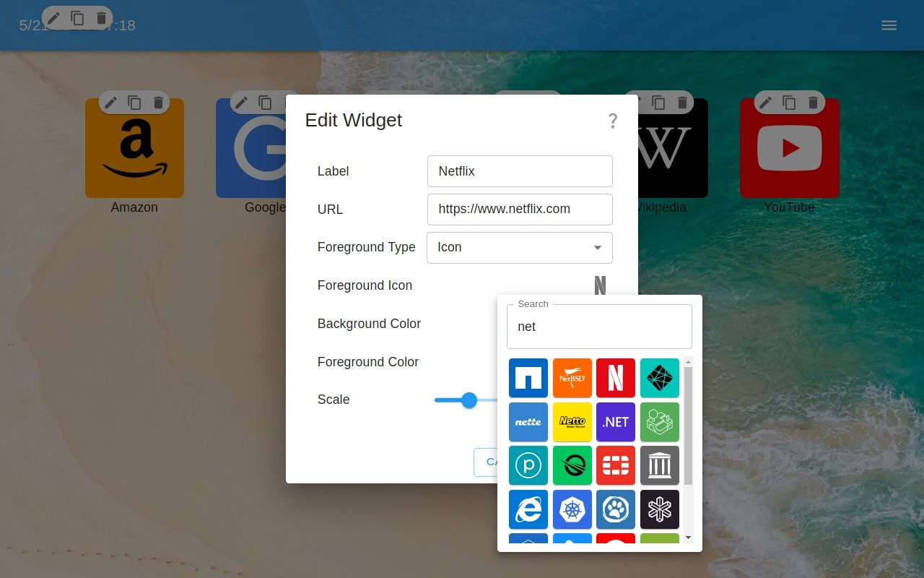
Task: Click the icon list scrollbar thumb
Action: pos(688,426)
